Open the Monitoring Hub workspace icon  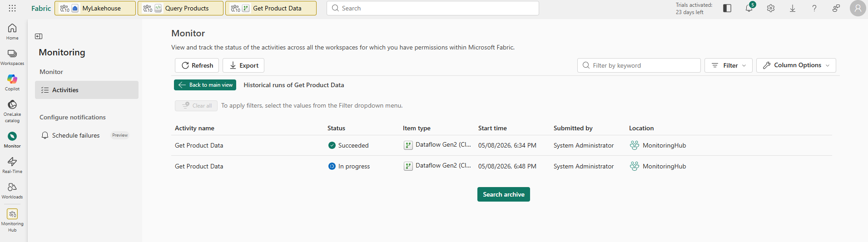12,220
